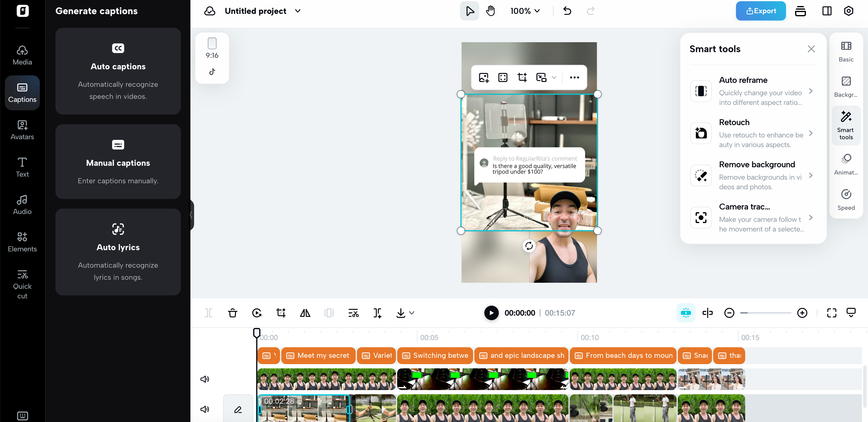Click the mirror flip icon in timeline toolbar
The image size is (868, 422).
[x=305, y=313]
